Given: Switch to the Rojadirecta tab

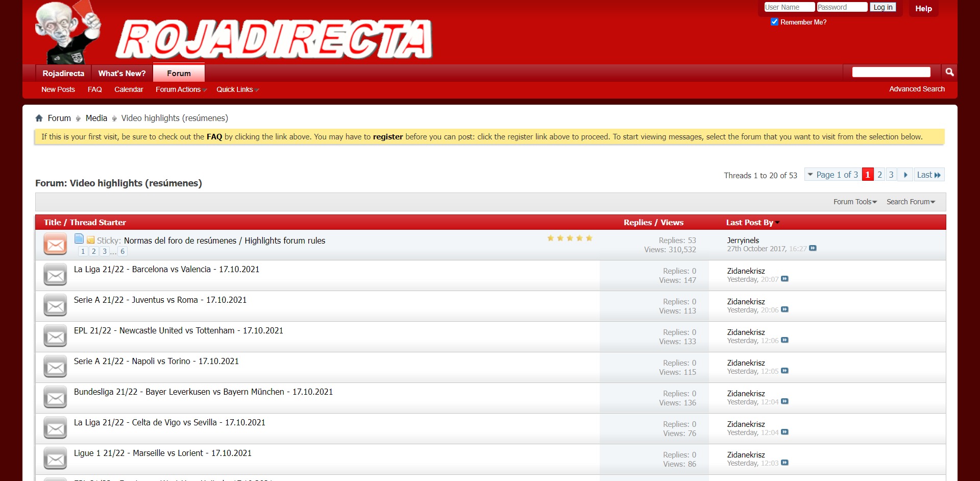Looking at the screenshot, I should pyautogui.click(x=63, y=74).
